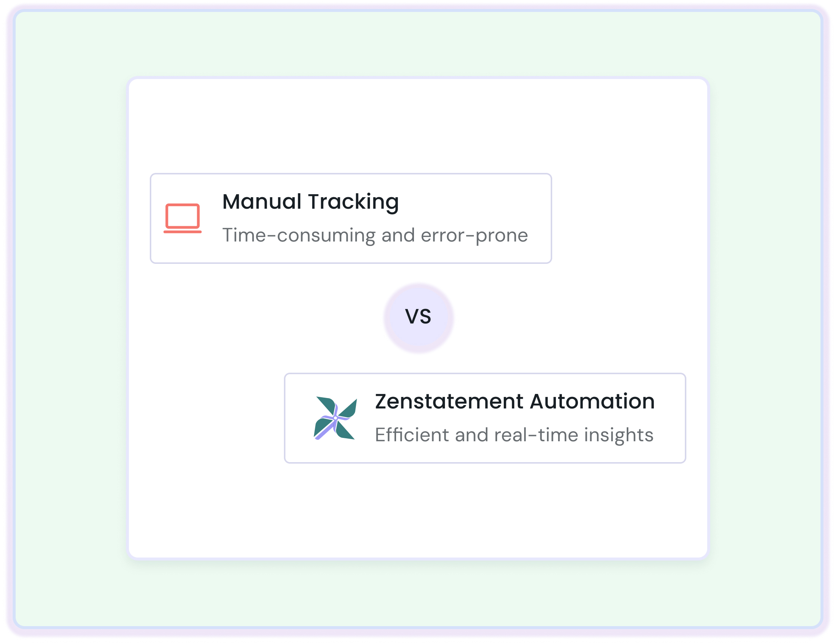Screen dimensions: 835x644
Task: Click the word 'Tracking'
Action: [x=354, y=202]
